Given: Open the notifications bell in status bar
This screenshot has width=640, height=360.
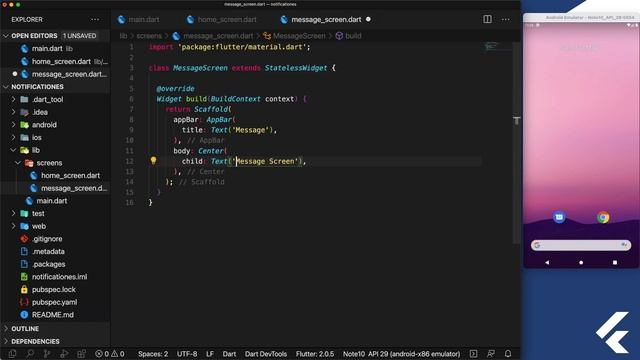Looking at the screenshot, I should tap(508, 353).
